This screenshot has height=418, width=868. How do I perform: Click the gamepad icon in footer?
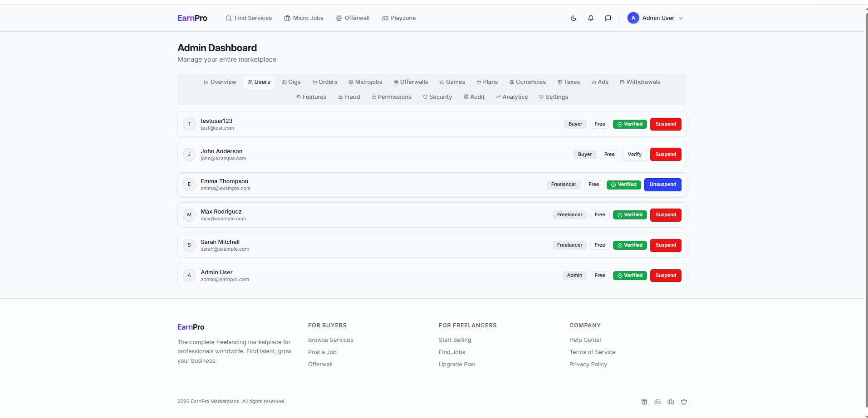tap(657, 402)
